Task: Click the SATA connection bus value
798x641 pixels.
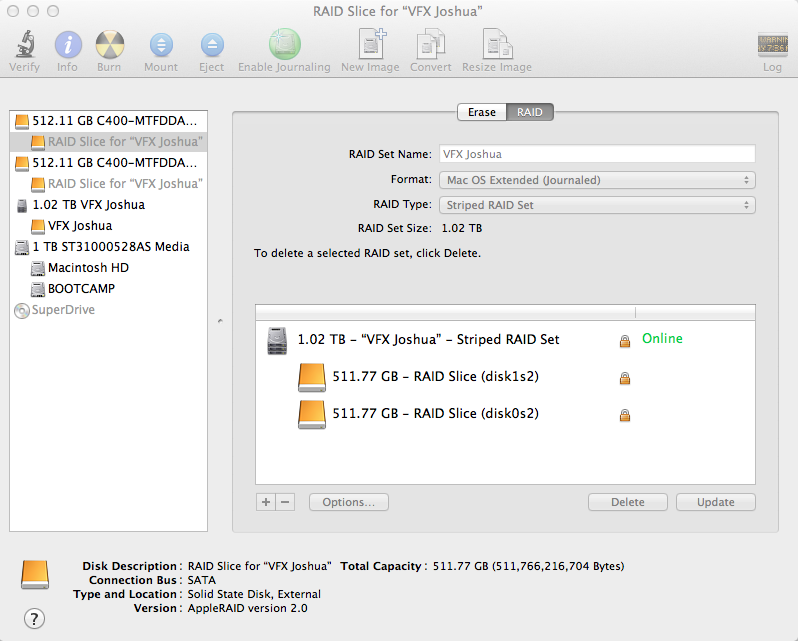Action: (202, 580)
